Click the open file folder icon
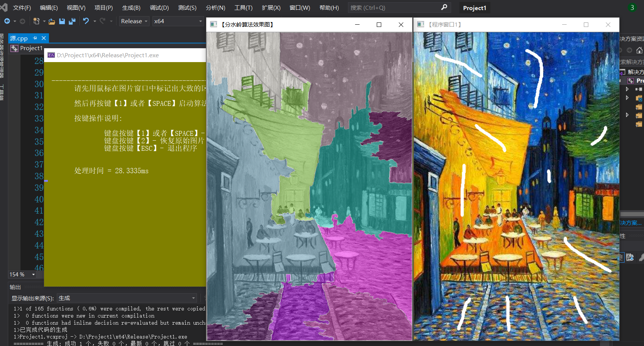The width and height of the screenshot is (644, 346). [52, 21]
